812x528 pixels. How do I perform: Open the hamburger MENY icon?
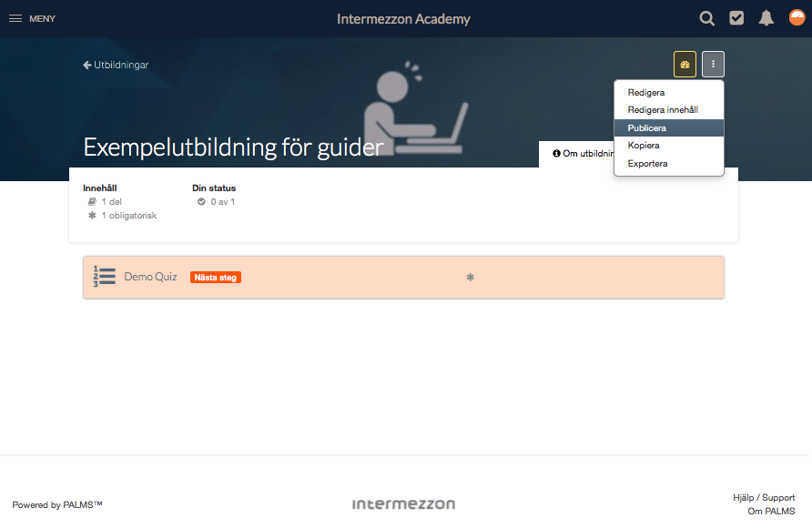(x=15, y=18)
